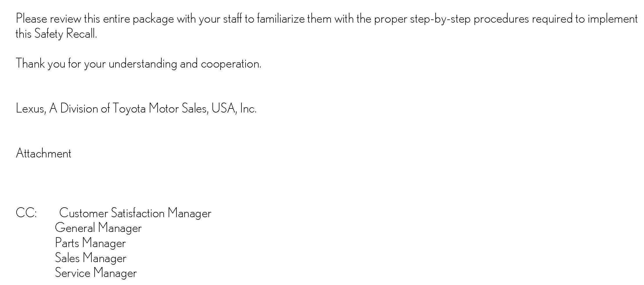
Task: Click 'Sales Manager' in the CC list
Action: coord(91,258)
